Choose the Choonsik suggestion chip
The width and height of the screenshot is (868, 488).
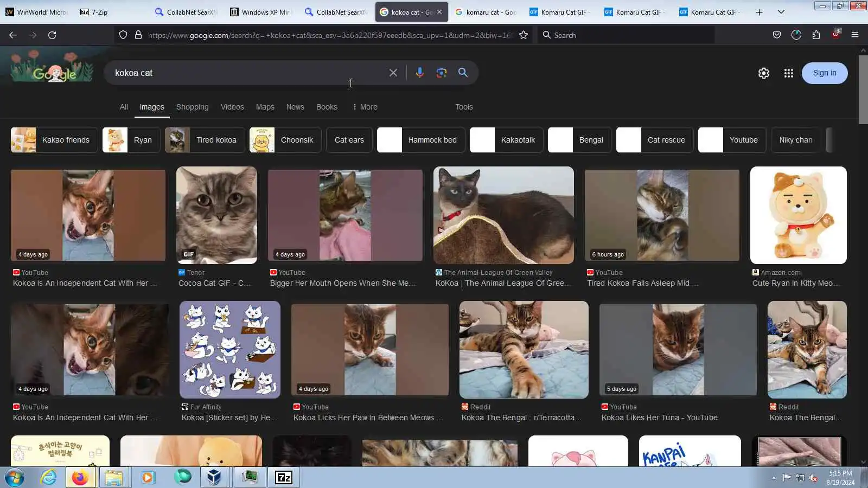click(x=285, y=140)
